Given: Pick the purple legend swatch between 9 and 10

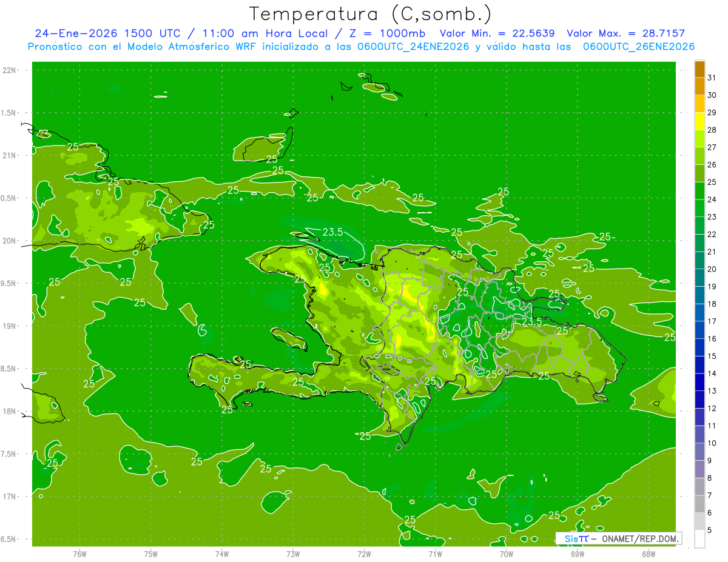Looking at the screenshot, I should point(699,452).
